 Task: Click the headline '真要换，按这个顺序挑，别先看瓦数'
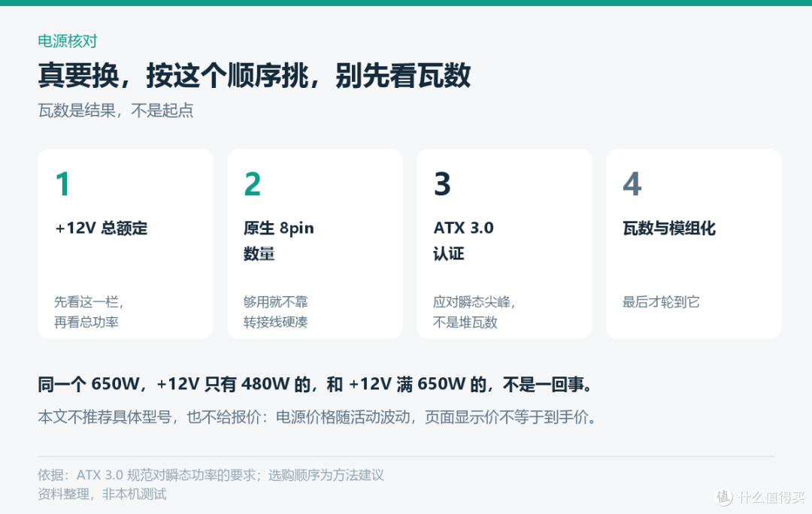tap(254, 76)
